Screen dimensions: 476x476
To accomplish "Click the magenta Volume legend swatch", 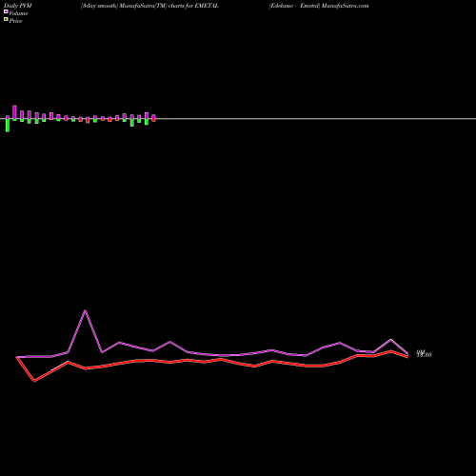I will (x=6, y=11).
